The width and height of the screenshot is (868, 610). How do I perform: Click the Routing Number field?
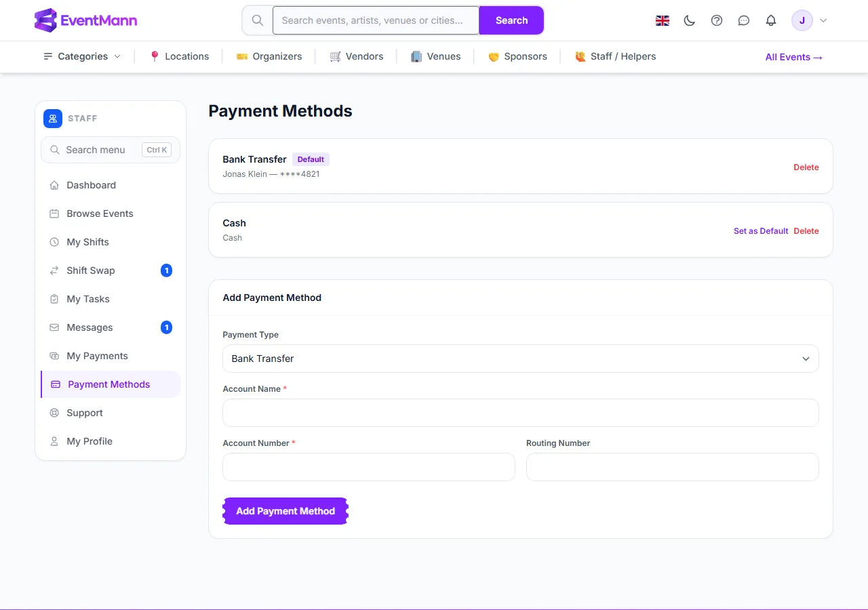pos(673,467)
